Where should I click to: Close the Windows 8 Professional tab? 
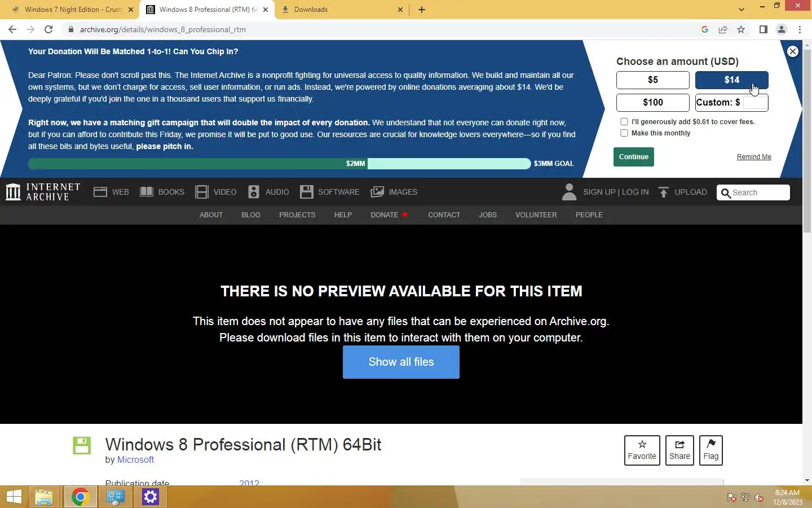pyautogui.click(x=266, y=10)
